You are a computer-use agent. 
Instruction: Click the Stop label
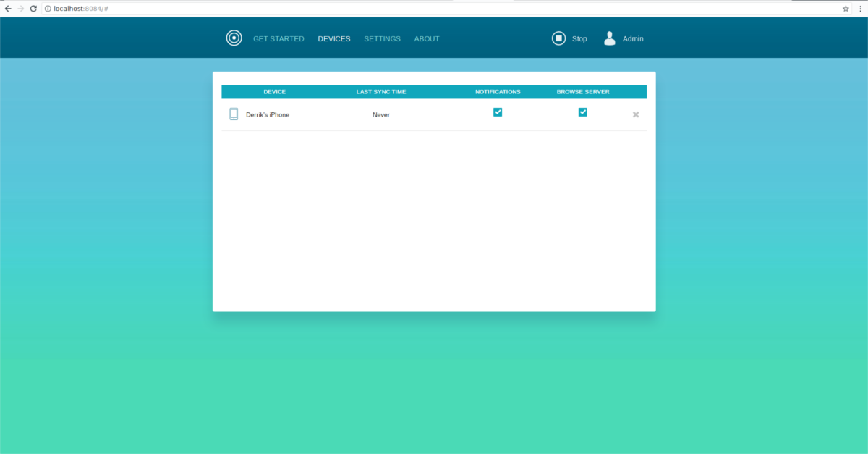(x=579, y=39)
